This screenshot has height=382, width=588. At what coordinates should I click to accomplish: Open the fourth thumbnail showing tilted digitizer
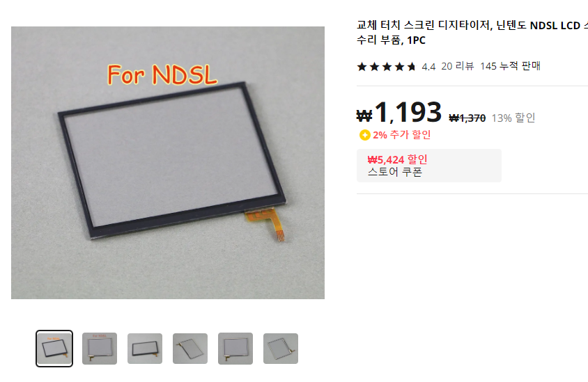coord(190,349)
